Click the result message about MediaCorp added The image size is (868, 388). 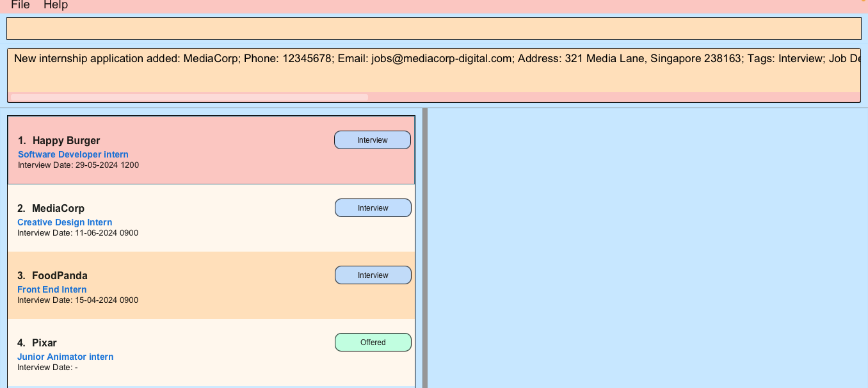point(437,58)
